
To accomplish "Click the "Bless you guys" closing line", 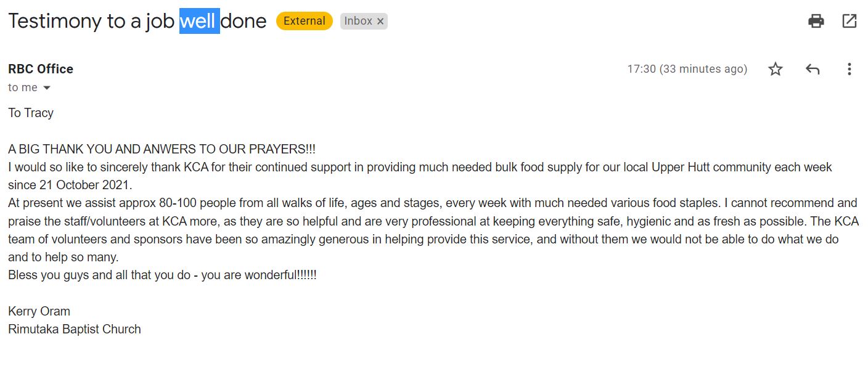I will 162,275.
